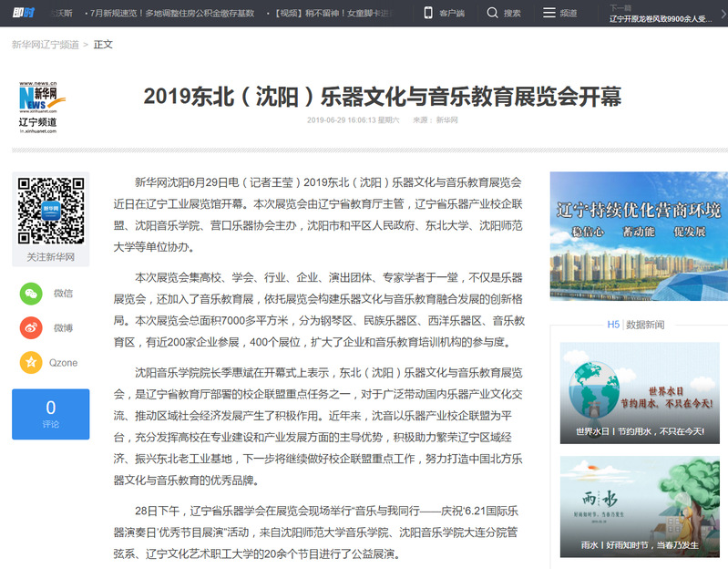This screenshot has height=569, width=728.
Task: Open the 0 评论 comments button
Action: click(x=51, y=414)
